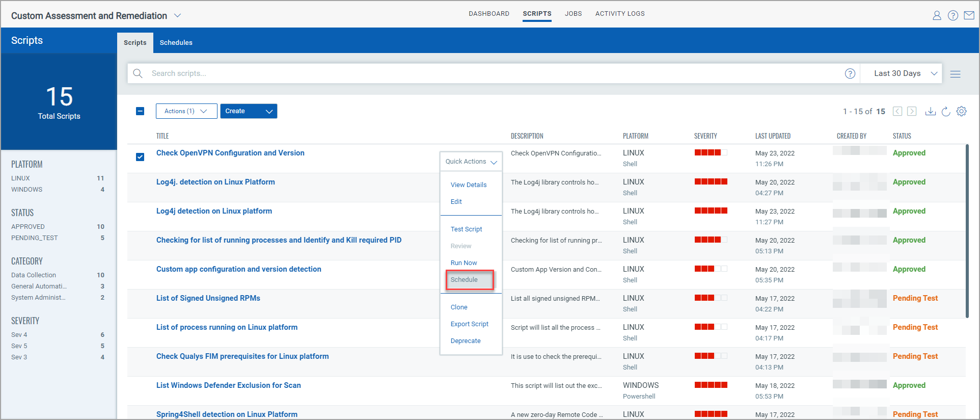Open the Create dropdown button
This screenshot has width=980, height=420.
click(249, 111)
